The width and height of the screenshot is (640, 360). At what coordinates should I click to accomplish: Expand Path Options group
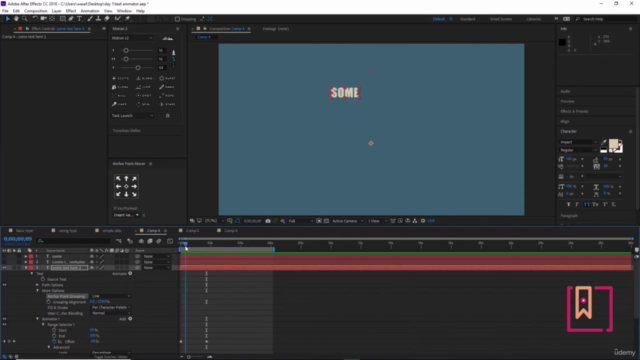[x=38, y=285]
